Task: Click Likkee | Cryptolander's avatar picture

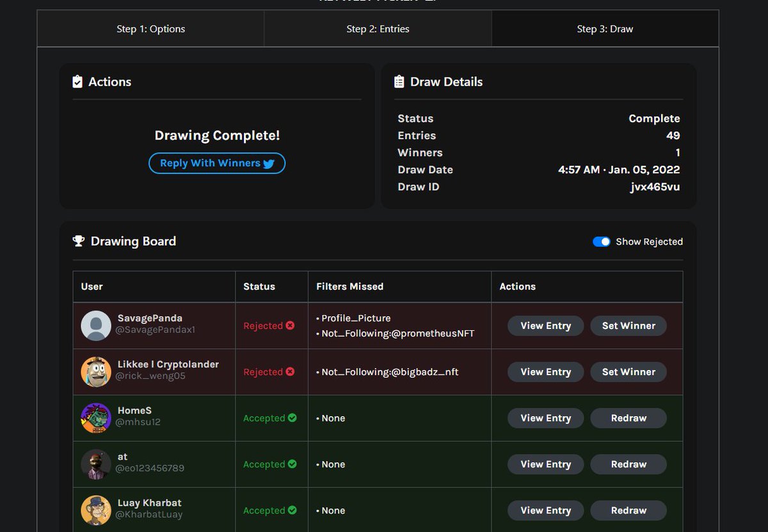Action: click(x=96, y=372)
